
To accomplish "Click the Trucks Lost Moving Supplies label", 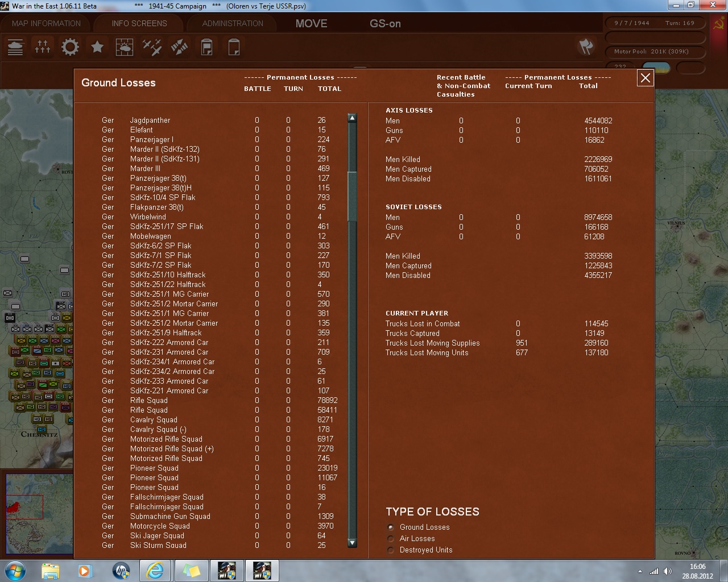I will click(432, 343).
